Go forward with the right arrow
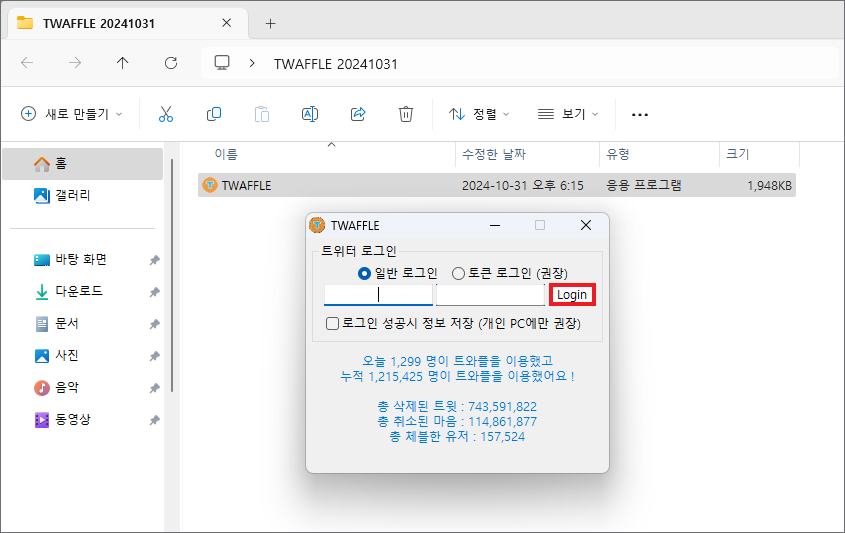This screenshot has height=533, width=845. [75, 63]
